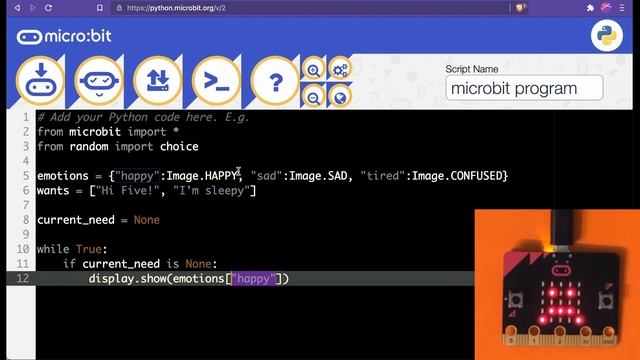Image resolution: width=640 pixels, height=360 pixels.
Task: Click the browser forward arrow
Action: [33, 8]
